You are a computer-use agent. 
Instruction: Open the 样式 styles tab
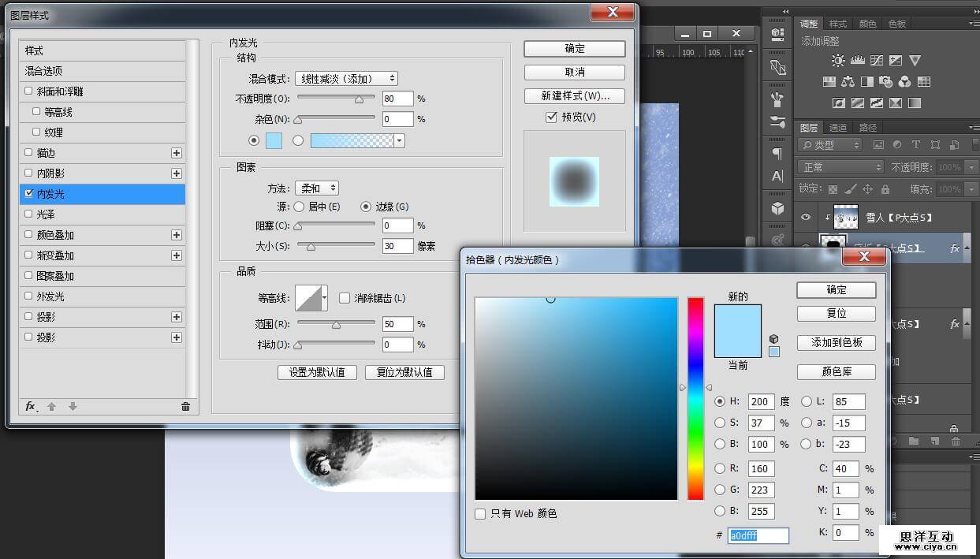tap(837, 23)
